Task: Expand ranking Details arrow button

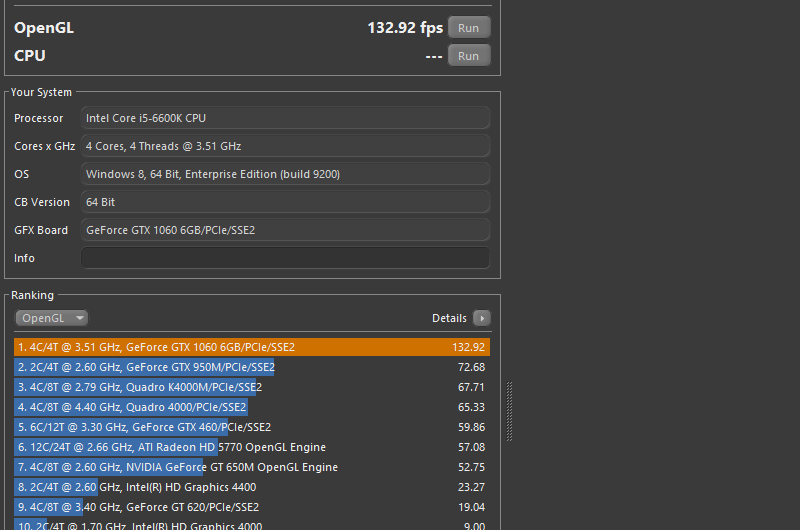Action: point(482,318)
